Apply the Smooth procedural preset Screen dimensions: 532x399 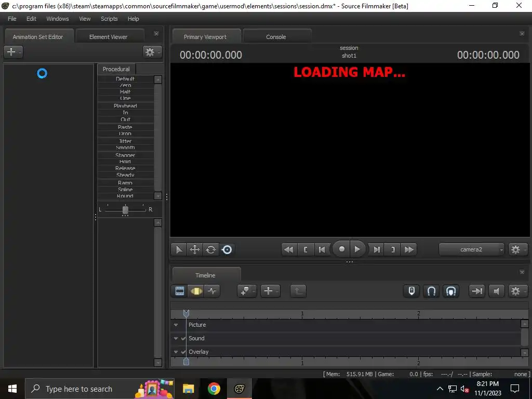(x=125, y=148)
